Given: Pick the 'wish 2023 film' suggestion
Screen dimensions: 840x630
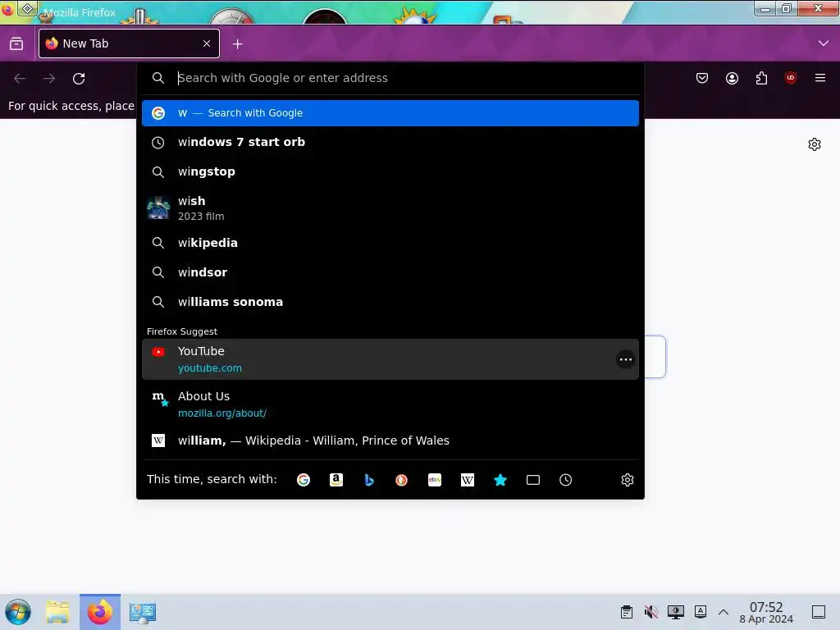Looking at the screenshot, I should point(390,208).
